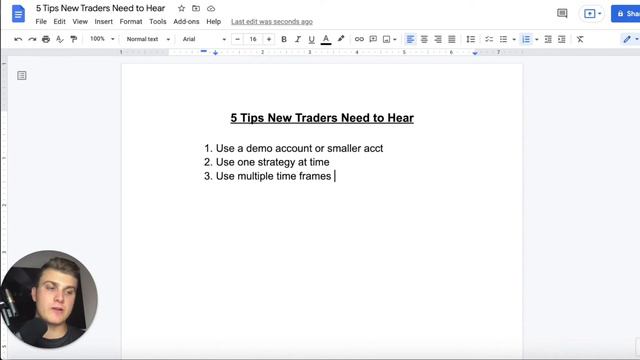
Task: Click the heading 5 Tips New Traders Need to Hear
Action: (322, 118)
